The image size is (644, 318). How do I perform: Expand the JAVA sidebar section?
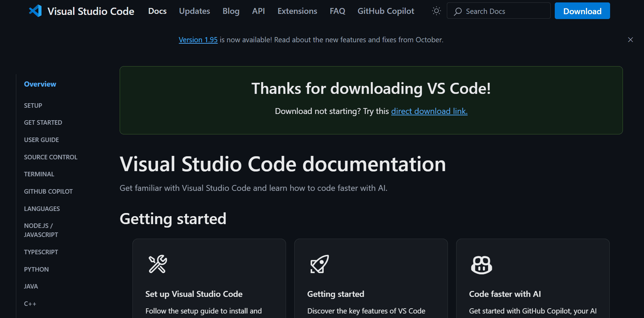[31, 286]
